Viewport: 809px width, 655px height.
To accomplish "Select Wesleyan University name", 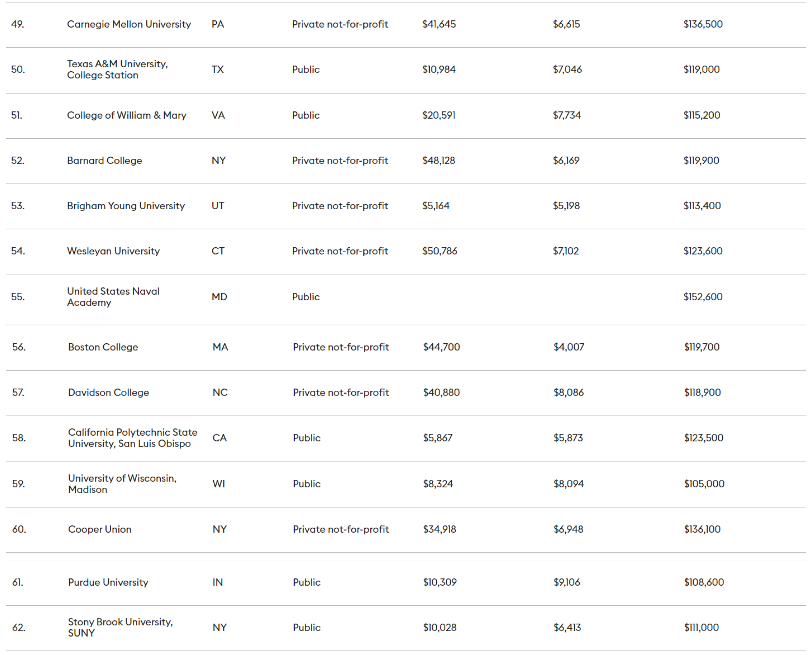I will 113,251.
